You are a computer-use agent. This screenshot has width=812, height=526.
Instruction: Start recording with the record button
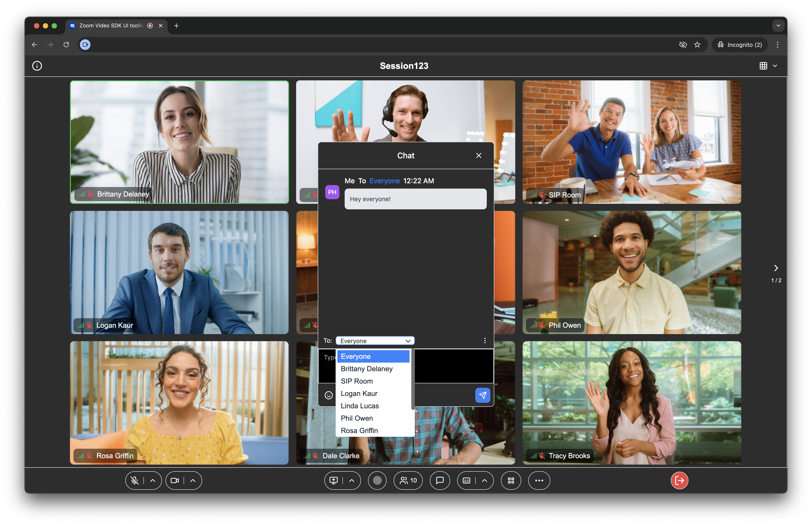coord(377,480)
